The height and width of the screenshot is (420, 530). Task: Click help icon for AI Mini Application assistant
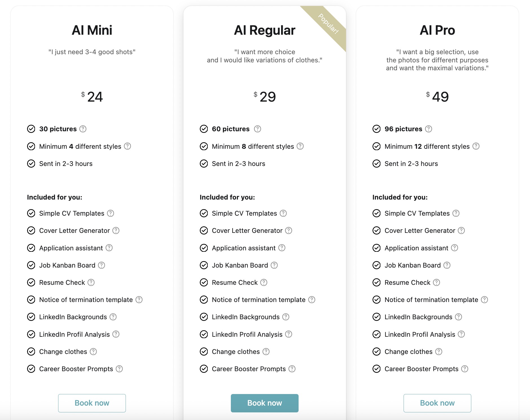pos(109,248)
